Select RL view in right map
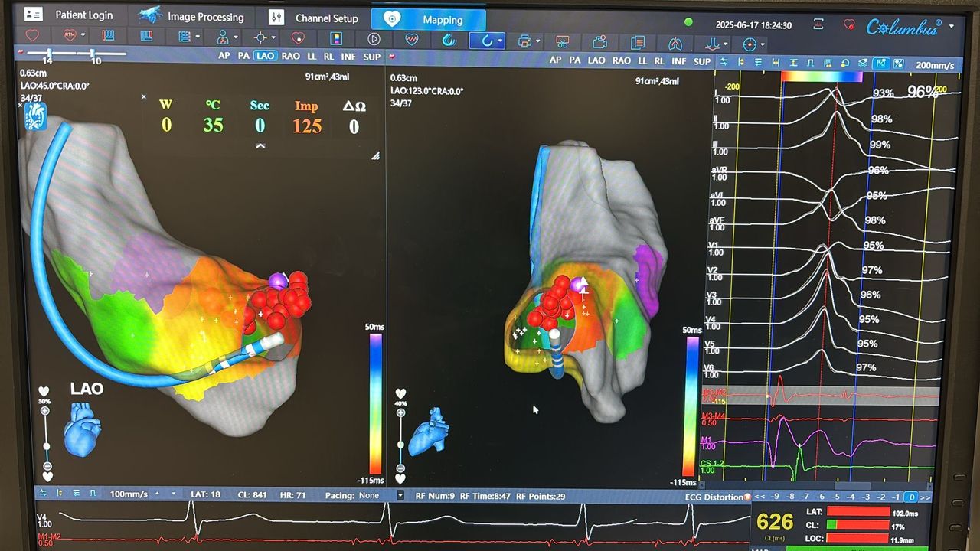The image size is (980, 551). 659,60
